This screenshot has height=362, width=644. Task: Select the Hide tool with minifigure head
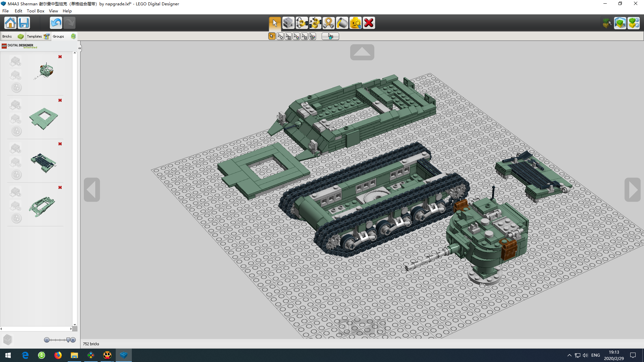tap(356, 23)
